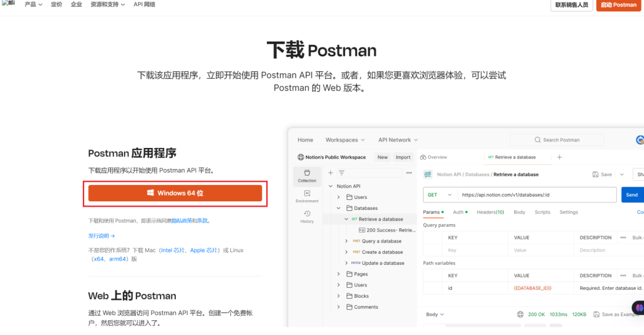Select the Headers(10) tab
This screenshot has height=335, width=644.
pos(490,212)
